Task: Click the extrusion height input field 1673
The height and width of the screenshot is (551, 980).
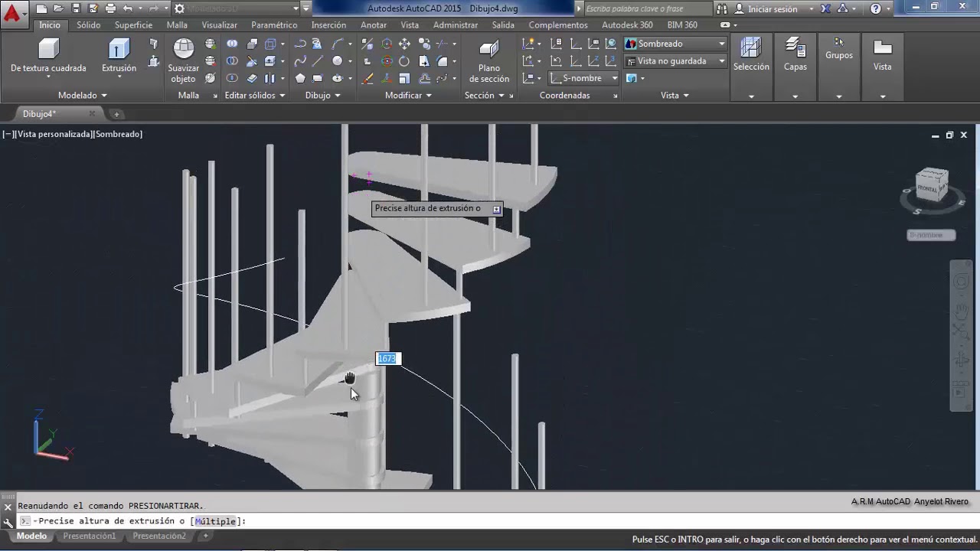Action: coord(388,358)
